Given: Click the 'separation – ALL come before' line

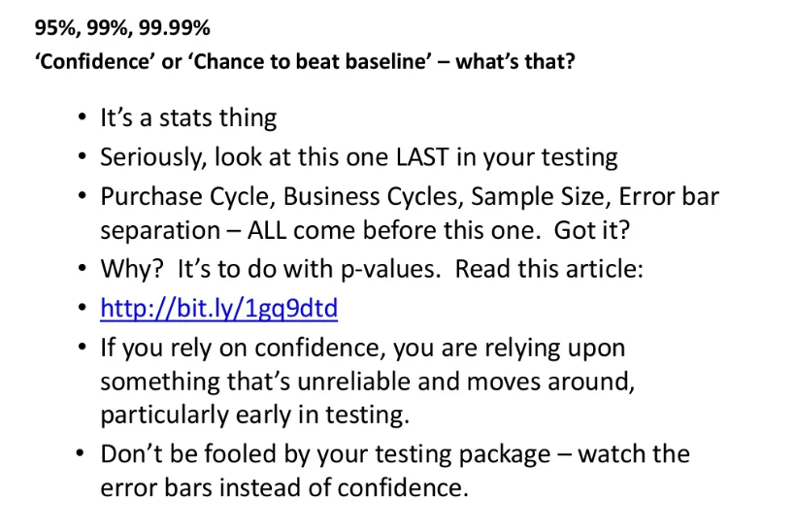Looking at the screenshot, I should pyautogui.click(x=365, y=230).
